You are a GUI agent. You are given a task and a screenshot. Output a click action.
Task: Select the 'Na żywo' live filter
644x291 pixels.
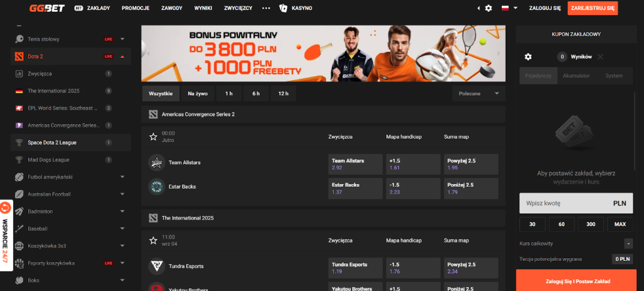pos(198,93)
